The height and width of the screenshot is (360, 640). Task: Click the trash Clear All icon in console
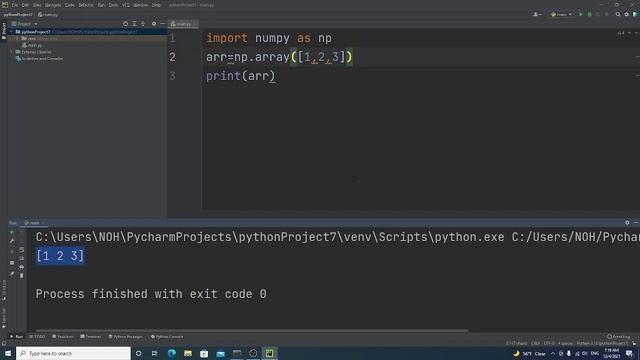tap(22, 276)
